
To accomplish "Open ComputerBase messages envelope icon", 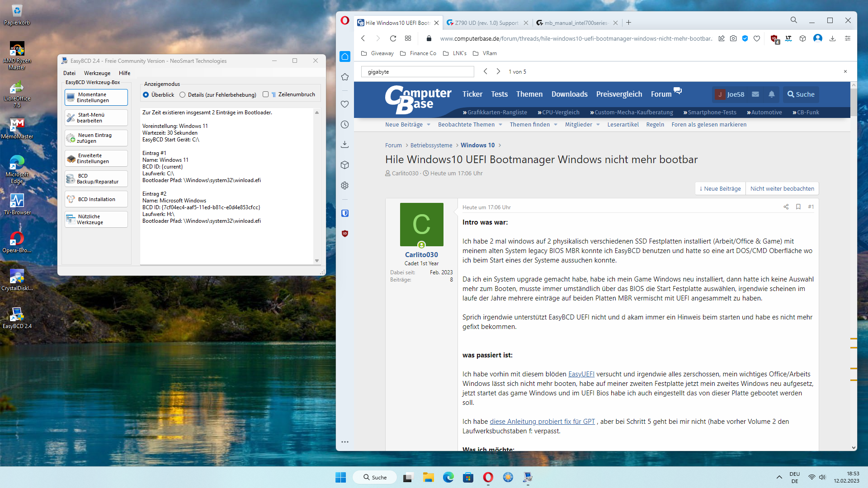I will coord(755,94).
